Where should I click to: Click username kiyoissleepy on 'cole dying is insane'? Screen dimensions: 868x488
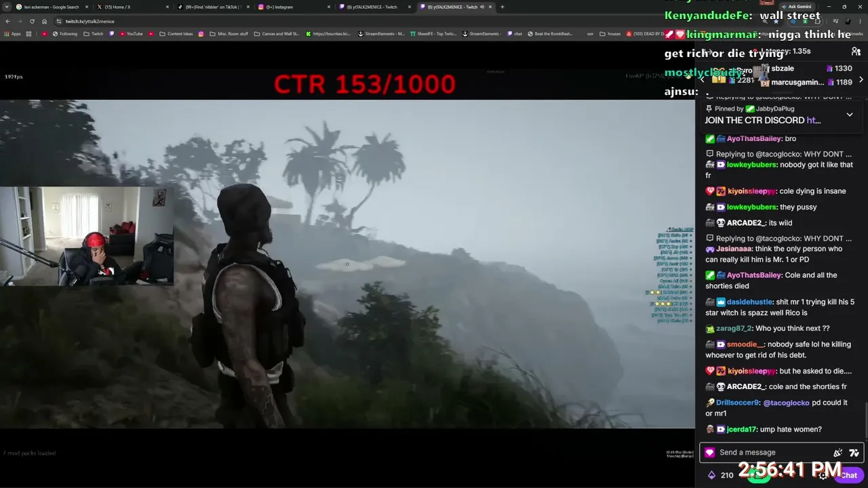751,191
